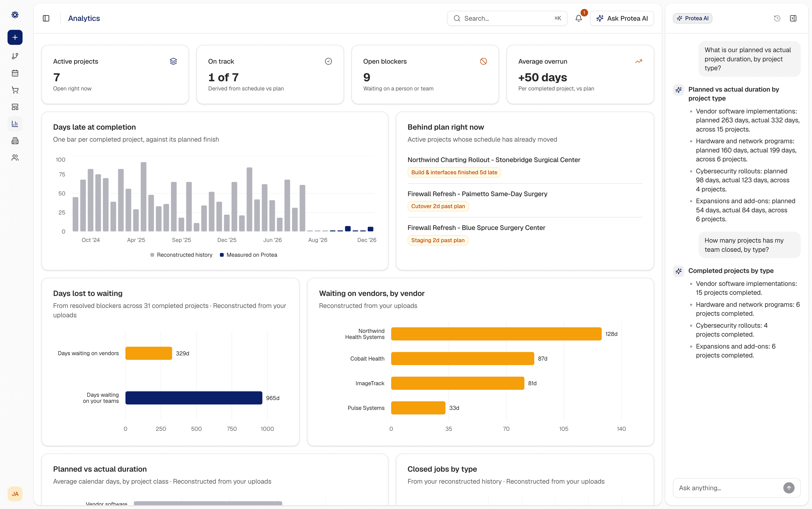Click the Search field

point(507,18)
